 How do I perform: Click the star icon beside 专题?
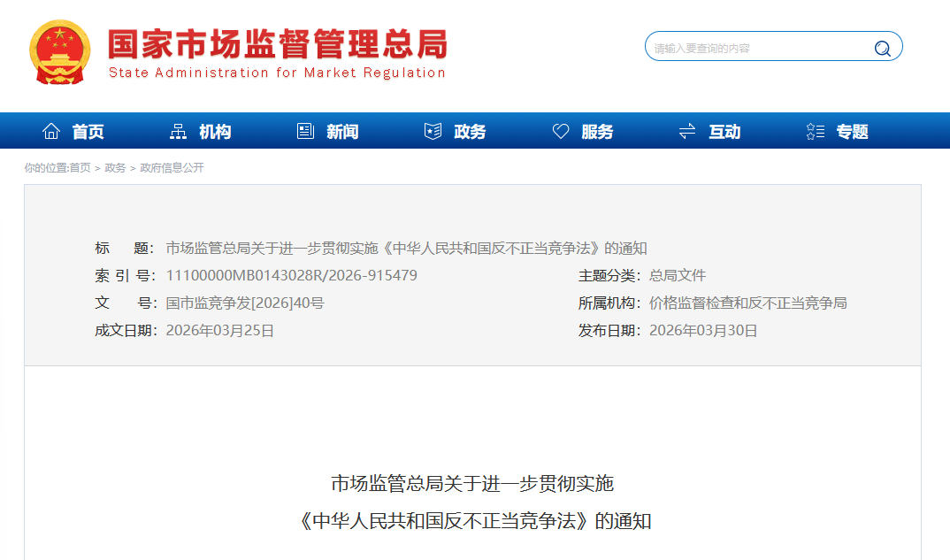[x=814, y=130]
